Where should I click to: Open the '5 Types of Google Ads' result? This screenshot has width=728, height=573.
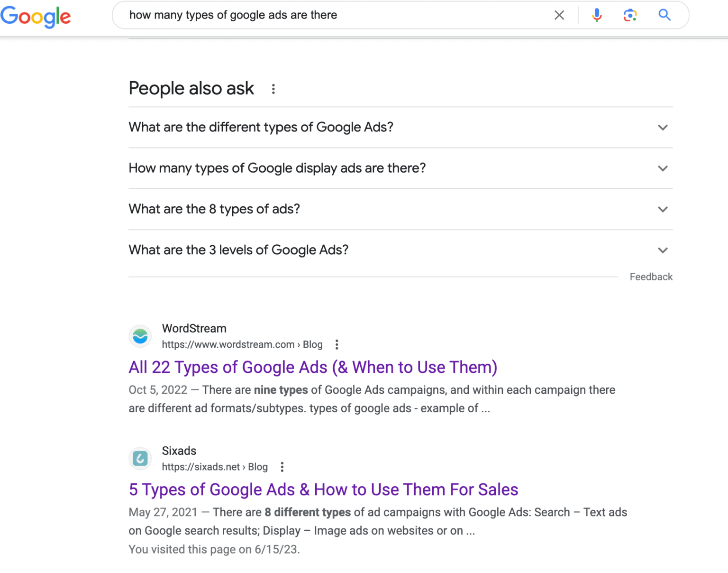coord(323,490)
